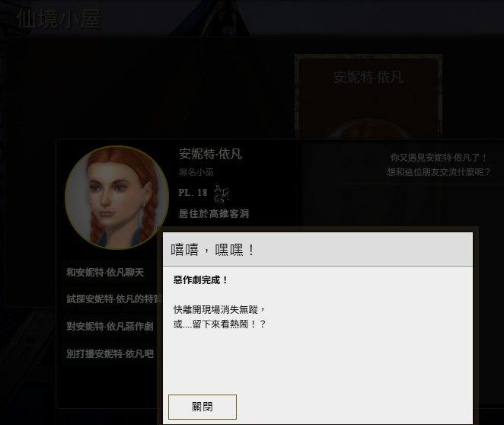Viewport: 504px width, 425px height.
Task: Click the 嘻嘻，嘿嘿！ dialog title bar
Action: [x=318, y=250]
